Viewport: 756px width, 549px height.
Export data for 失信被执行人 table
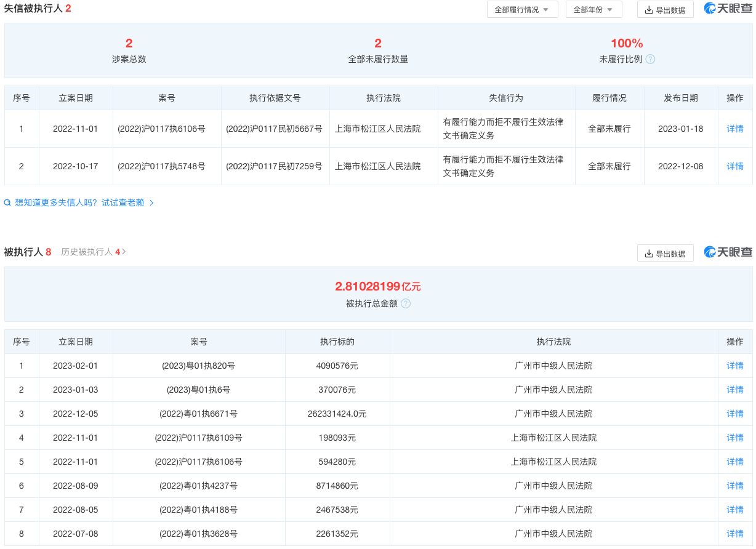point(665,9)
